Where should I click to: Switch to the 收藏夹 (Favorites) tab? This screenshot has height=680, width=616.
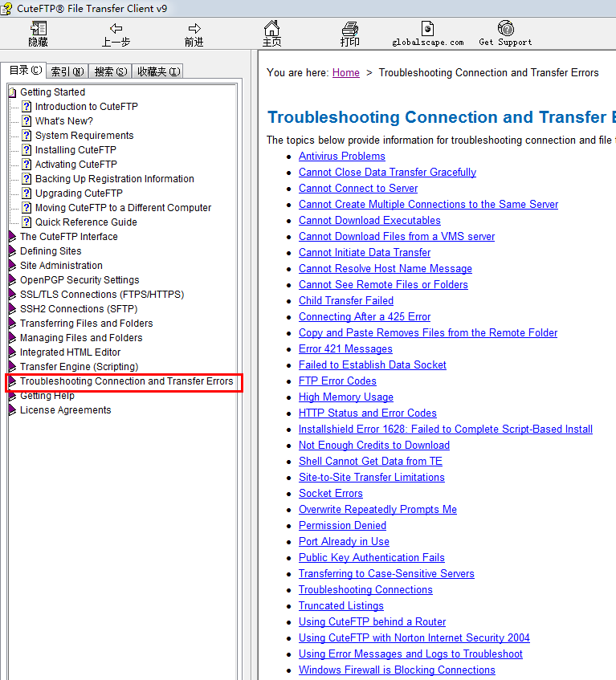click(158, 71)
